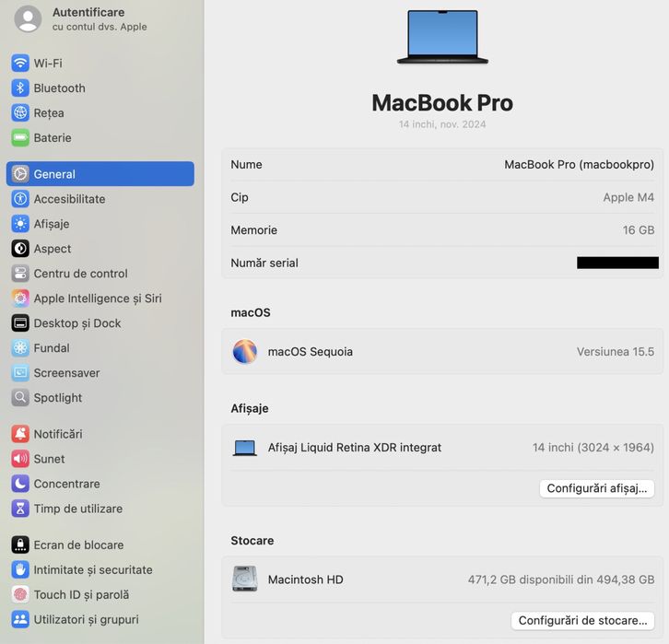Click the Macintosh HD label

click(x=306, y=580)
